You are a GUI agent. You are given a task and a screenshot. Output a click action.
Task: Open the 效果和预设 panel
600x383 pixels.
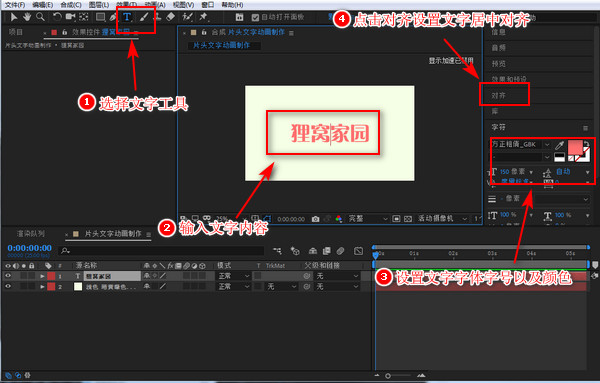click(509, 79)
